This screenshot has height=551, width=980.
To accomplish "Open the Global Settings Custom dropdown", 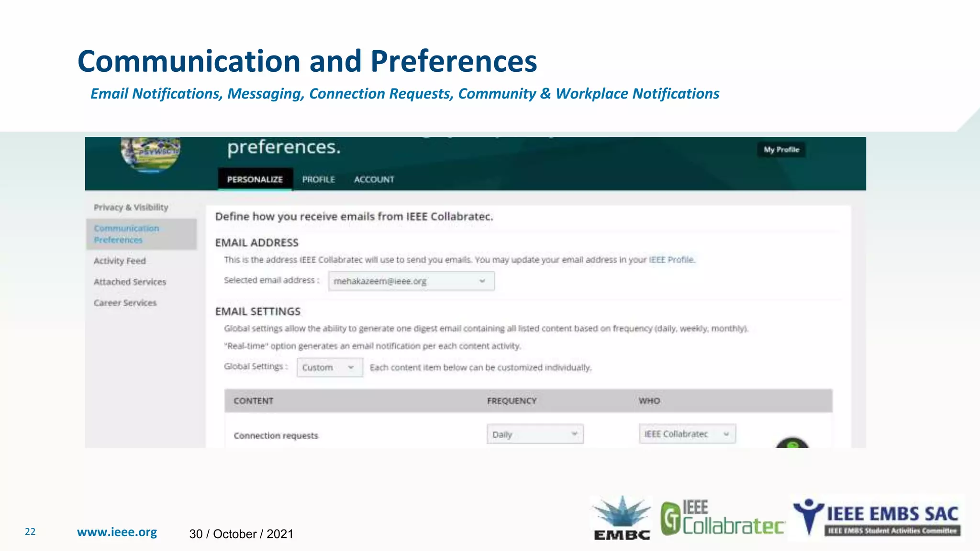I will point(330,367).
